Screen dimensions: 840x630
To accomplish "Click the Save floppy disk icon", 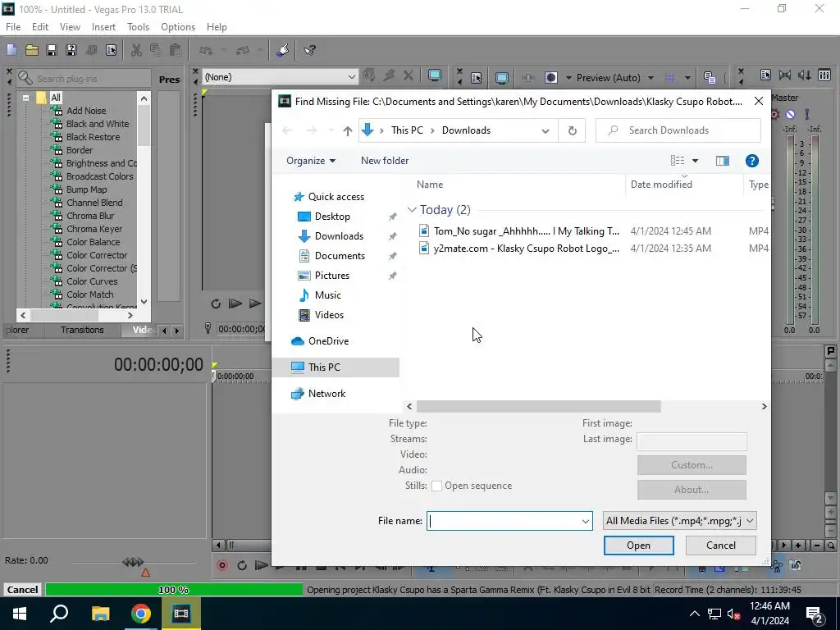I will (x=52, y=50).
